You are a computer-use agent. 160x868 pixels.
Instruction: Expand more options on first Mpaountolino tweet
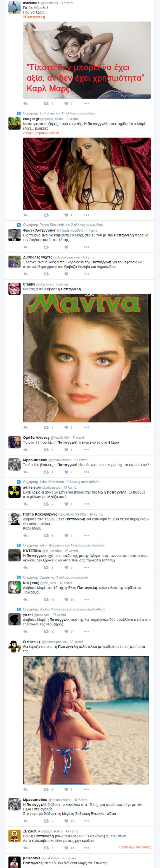point(86,472)
